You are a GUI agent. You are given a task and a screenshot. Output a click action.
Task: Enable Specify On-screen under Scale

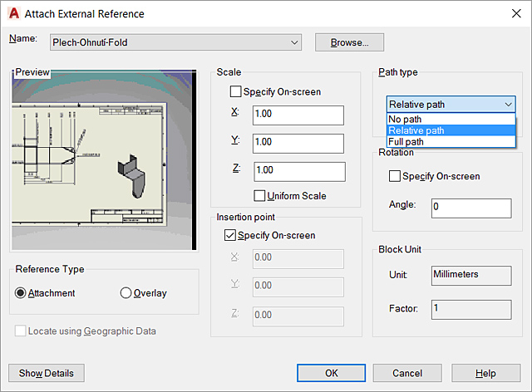pyautogui.click(x=235, y=91)
